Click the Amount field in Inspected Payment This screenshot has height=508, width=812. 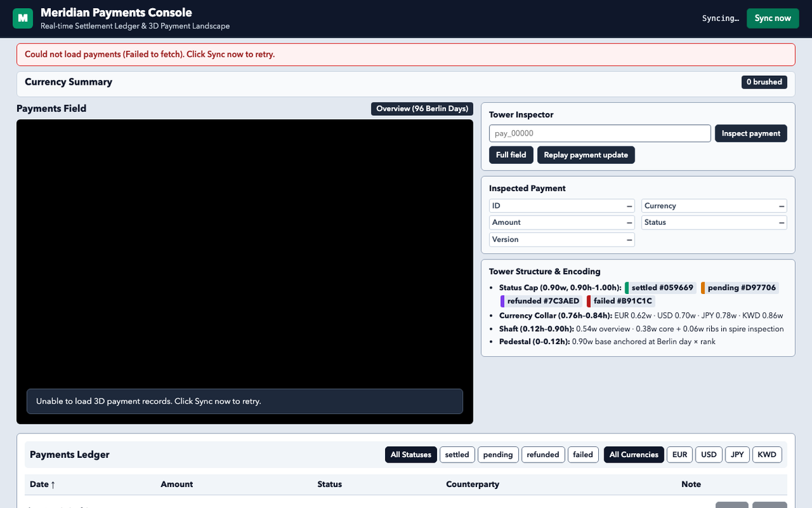562,223
